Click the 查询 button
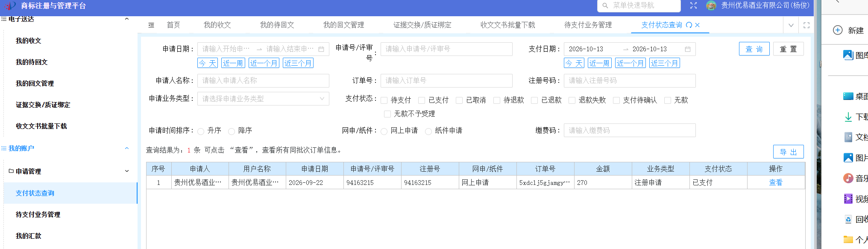The height and width of the screenshot is (249, 868). 754,49
